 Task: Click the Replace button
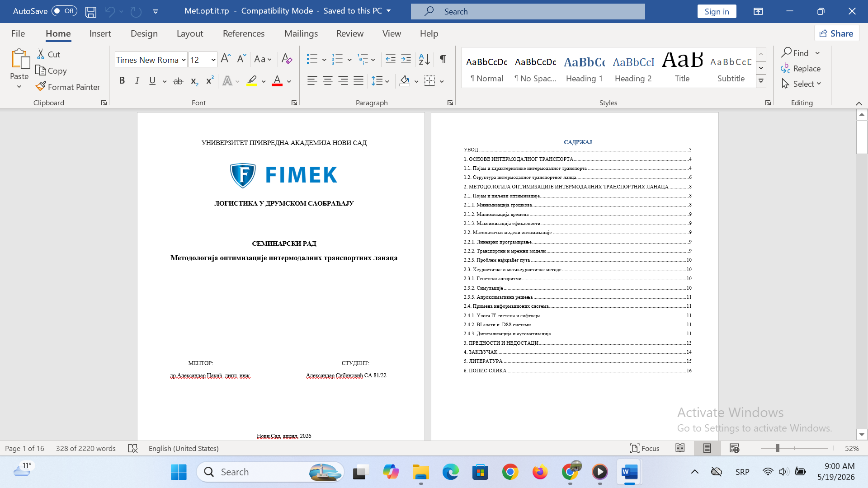click(801, 68)
